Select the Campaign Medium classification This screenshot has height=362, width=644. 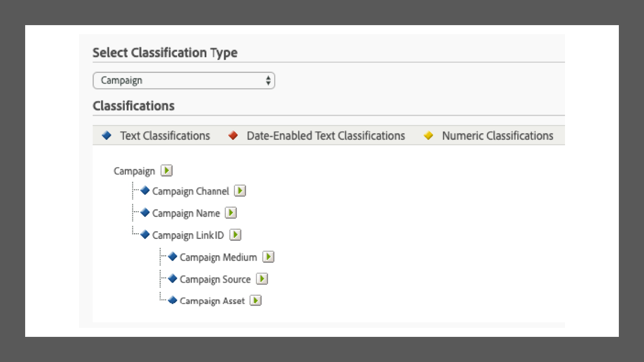click(217, 257)
